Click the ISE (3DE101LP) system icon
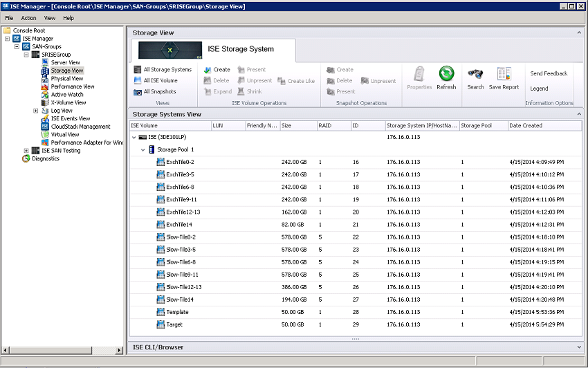Screen dimensions: 588x368 tap(143, 137)
